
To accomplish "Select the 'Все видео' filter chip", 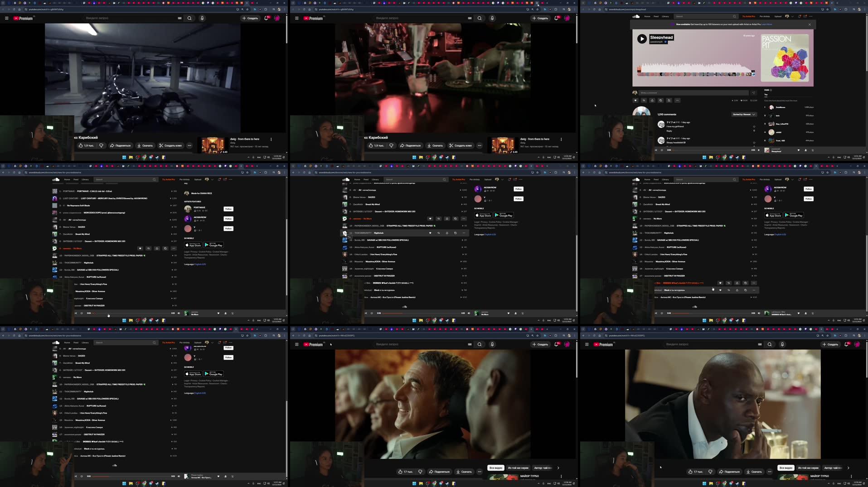I will [x=496, y=468].
